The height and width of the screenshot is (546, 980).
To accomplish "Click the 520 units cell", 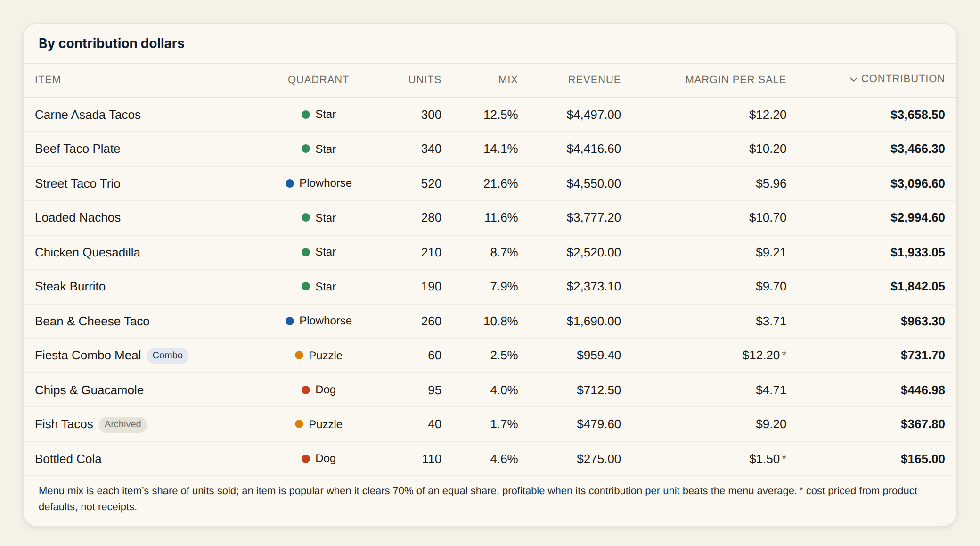I will [x=431, y=183].
